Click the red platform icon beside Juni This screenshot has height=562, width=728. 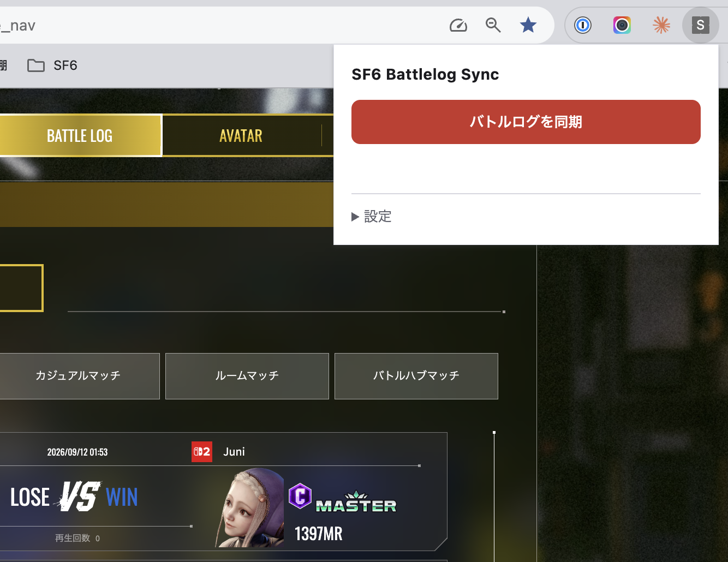[202, 452]
